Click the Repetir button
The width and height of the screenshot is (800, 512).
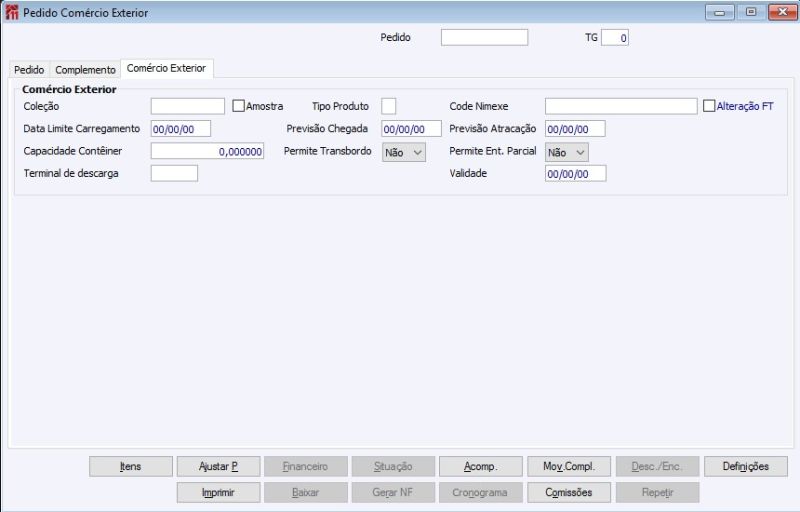657,493
